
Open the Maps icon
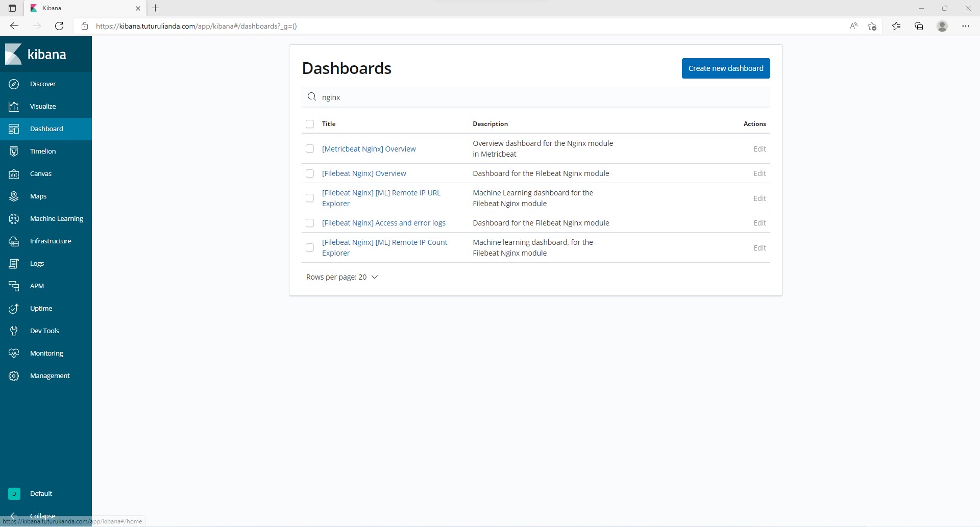coord(14,196)
